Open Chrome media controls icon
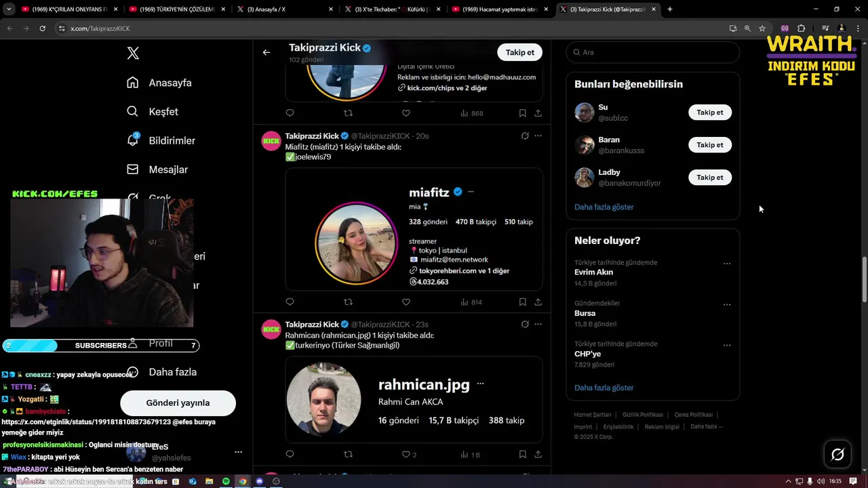 point(825,28)
